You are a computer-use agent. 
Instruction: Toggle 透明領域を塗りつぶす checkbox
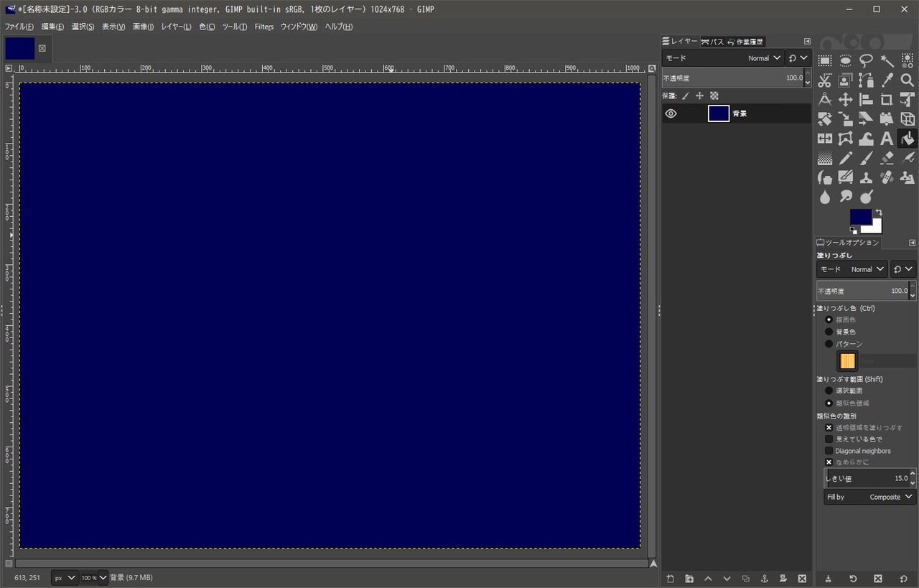(829, 427)
